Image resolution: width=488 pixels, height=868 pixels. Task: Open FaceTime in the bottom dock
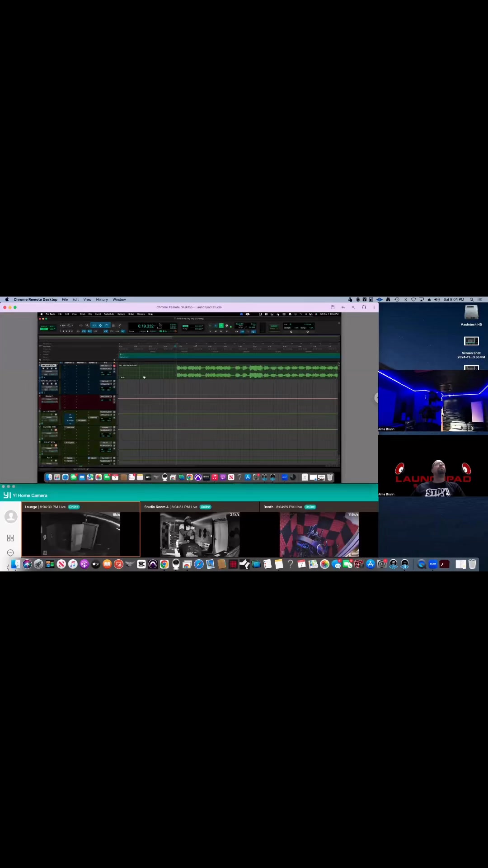pyautogui.click(x=347, y=564)
